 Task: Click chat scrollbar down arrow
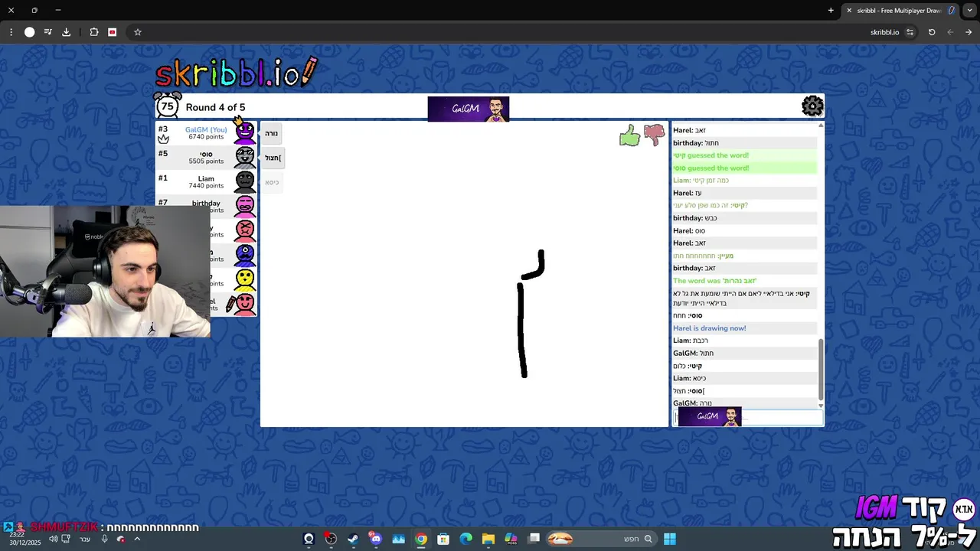tap(821, 406)
